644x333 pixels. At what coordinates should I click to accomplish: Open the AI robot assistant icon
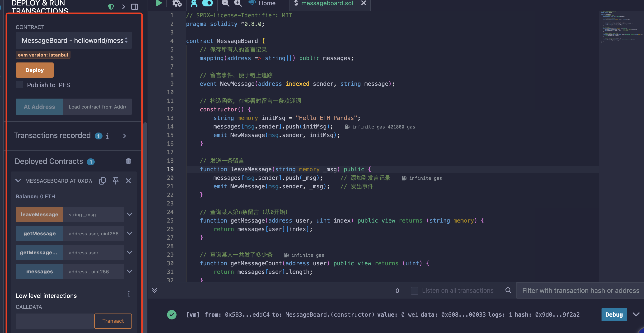click(194, 3)
